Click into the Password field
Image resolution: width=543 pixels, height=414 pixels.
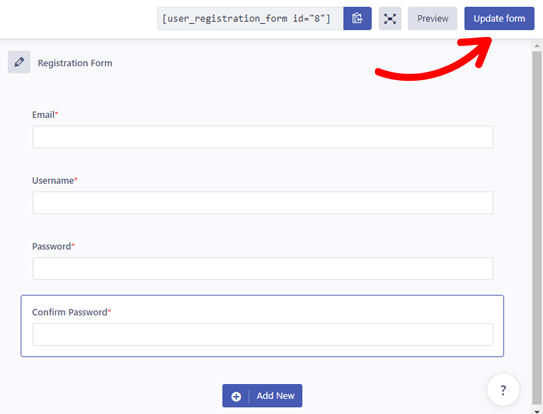coord(263,268)
